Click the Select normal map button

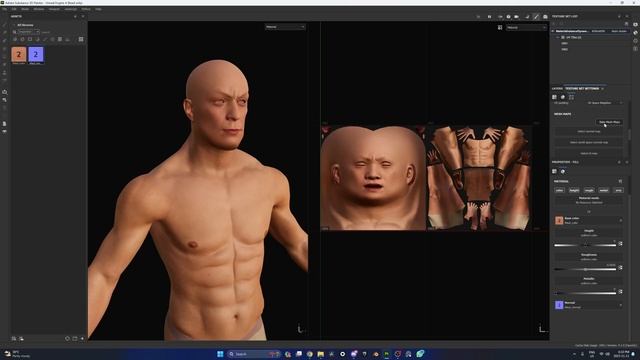[x=589, y=131]
